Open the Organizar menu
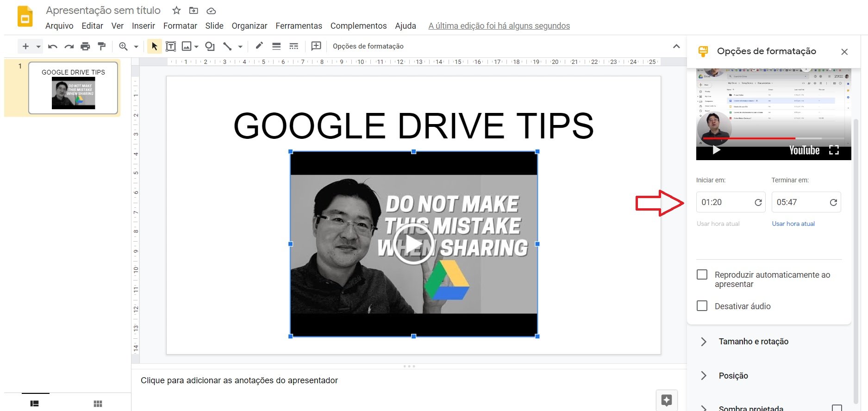Screen dimensions: 868x411 coord(250,26)
